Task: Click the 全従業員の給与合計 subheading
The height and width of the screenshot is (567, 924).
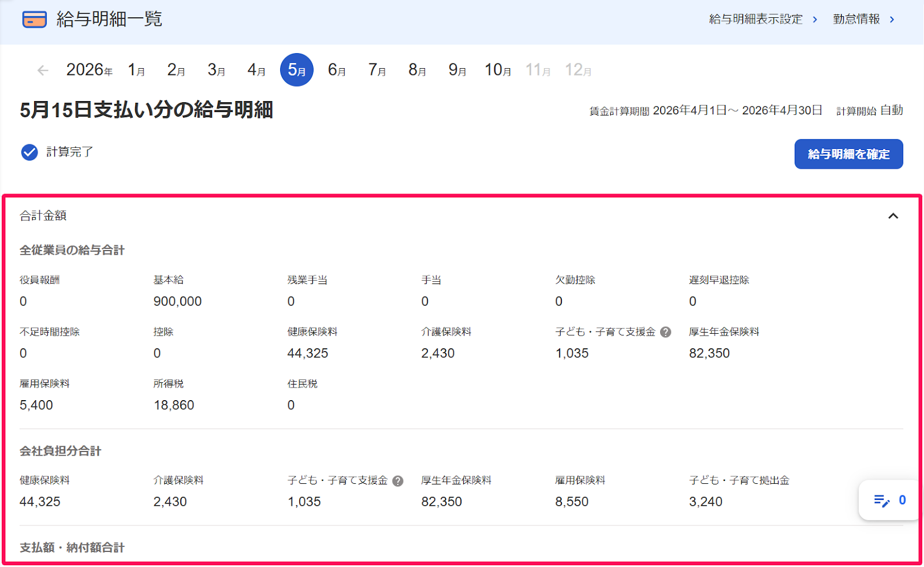Action: coord(72,251)
